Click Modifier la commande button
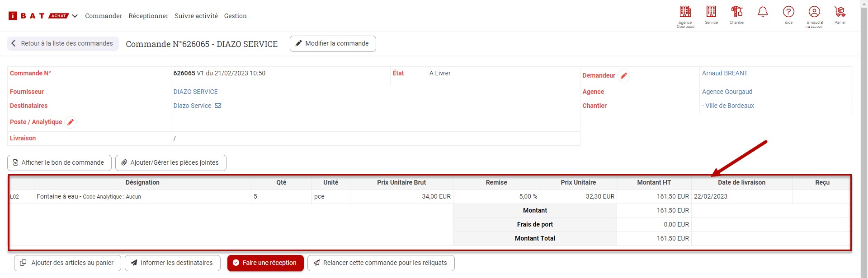This screenshot has width=868, height=278. 333,44
